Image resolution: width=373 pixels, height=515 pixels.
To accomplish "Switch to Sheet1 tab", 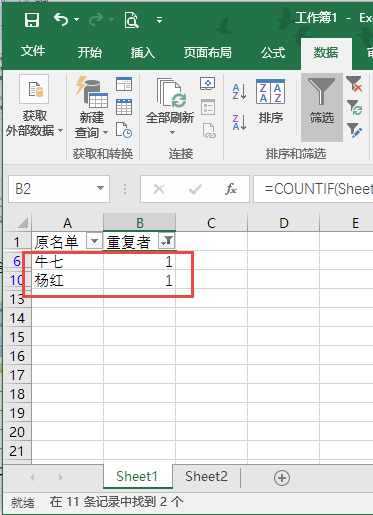I will point(137,477).
